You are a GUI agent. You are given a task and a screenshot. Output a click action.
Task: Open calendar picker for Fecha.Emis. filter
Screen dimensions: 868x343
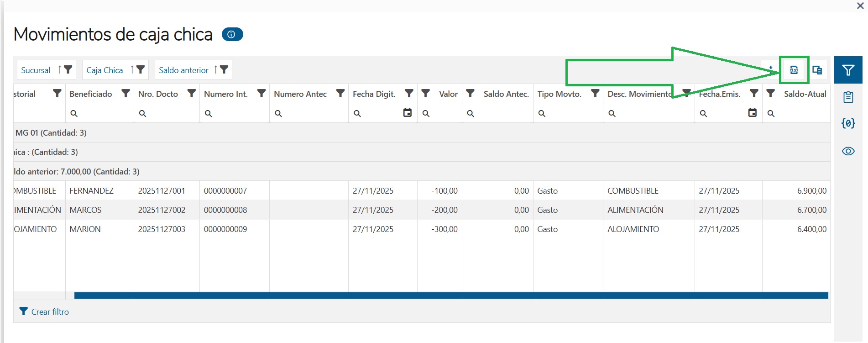coord(753,113)
